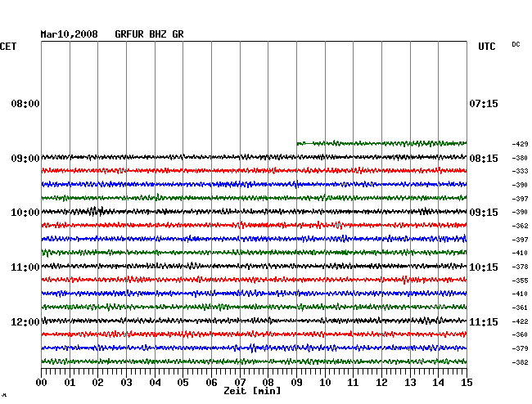The height and width of the screenshot is (404, 532).
Task: Click the DC value -333
Action: (x=520, y=171)
